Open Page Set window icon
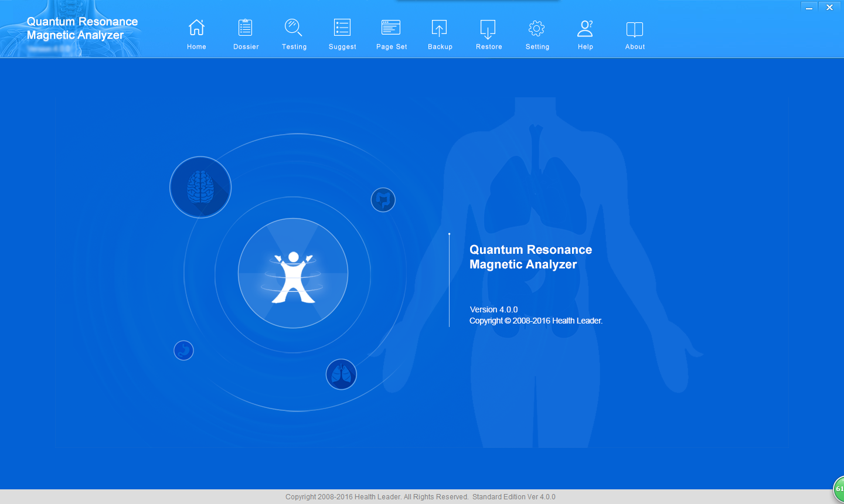The image size is (844, 504). click(x=391, y=28)
